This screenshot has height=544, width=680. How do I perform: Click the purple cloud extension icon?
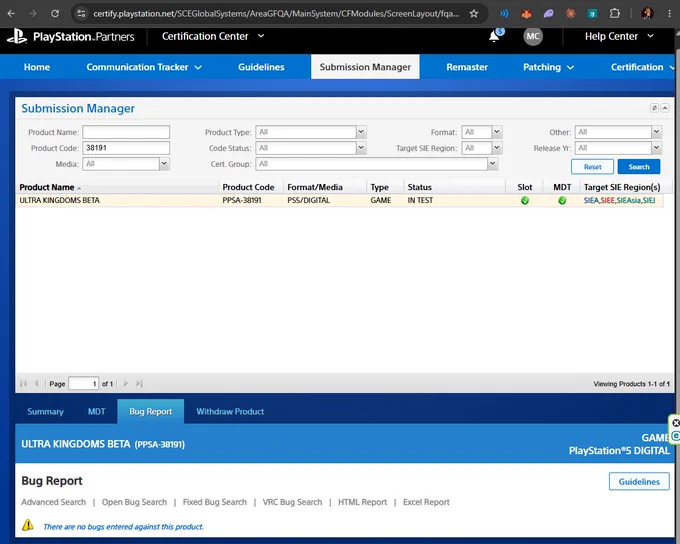(549, 14)
